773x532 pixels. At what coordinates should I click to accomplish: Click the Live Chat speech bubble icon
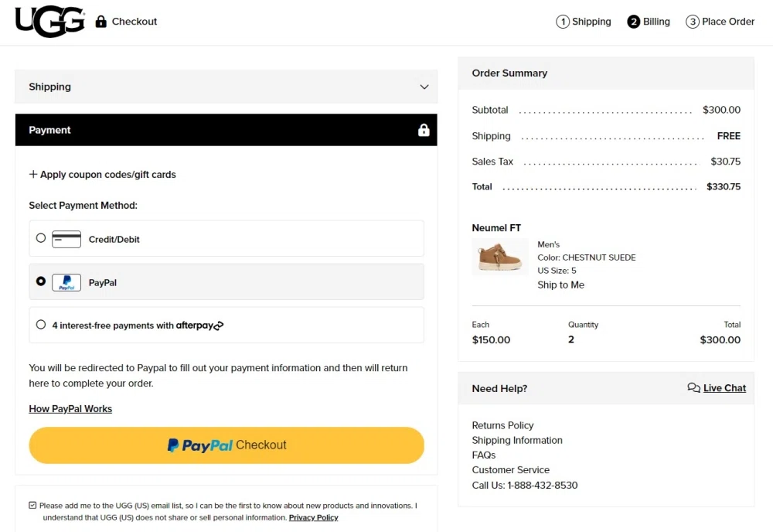pyautogui.click(x=693, y=387)
